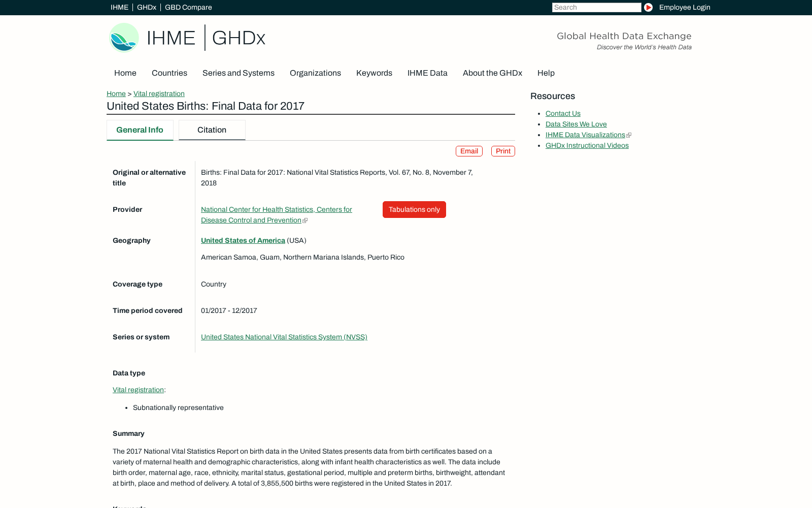The width and height of the screenshot is (812, 508).
Task: Open Organizations menu
Action: tap(315, 73)
